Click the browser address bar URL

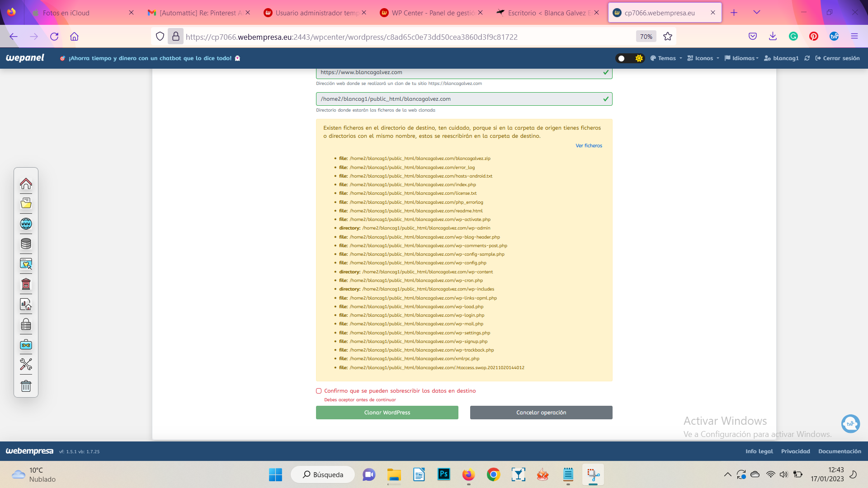pos(352,37)
